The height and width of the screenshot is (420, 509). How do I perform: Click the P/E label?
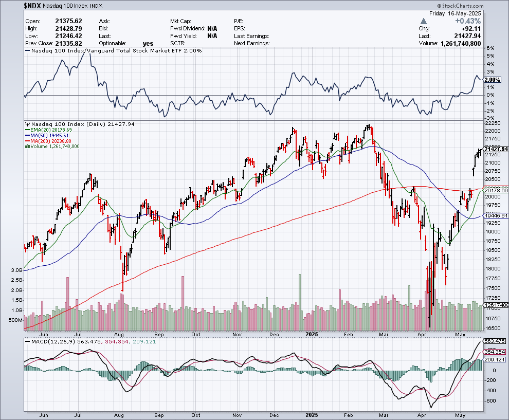(x=239, y=21)
